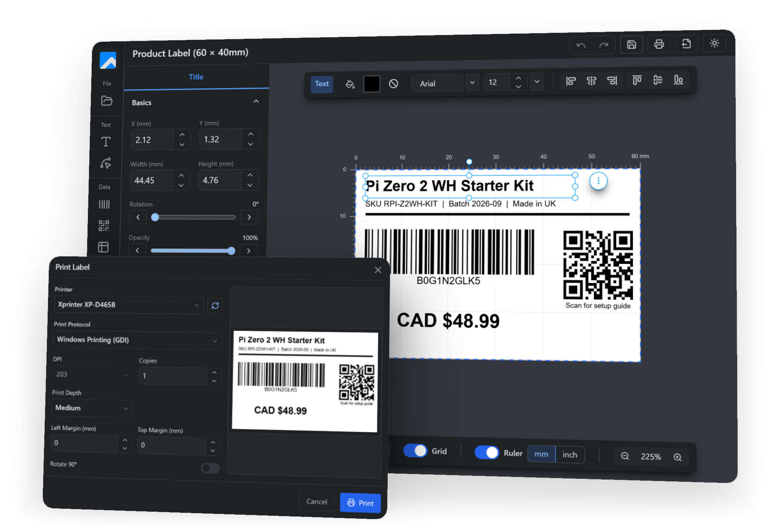This screenshot has height=532, width=776.
Task: Align objects to the right edge
Action: coord(612,80)
